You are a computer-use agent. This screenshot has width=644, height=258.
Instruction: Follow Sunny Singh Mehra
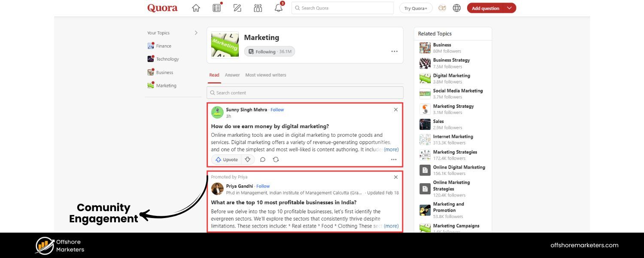277,110
